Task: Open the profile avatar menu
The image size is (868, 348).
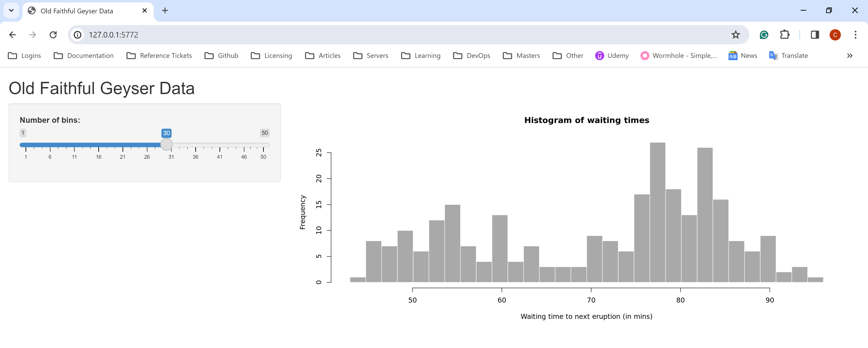Action: [835, 35]
